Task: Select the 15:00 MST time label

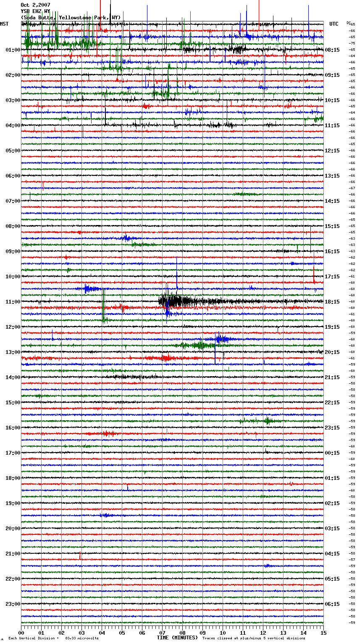Action: point(13,403)
